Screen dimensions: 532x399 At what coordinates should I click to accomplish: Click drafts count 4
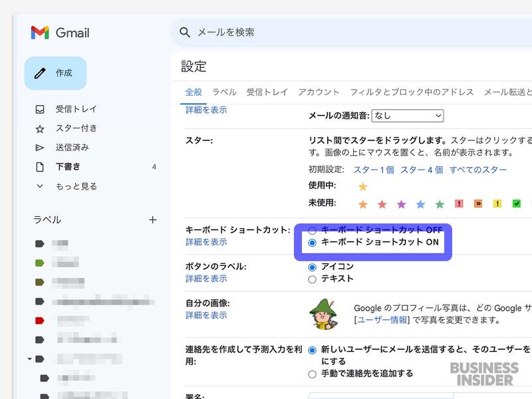point(154,167)
